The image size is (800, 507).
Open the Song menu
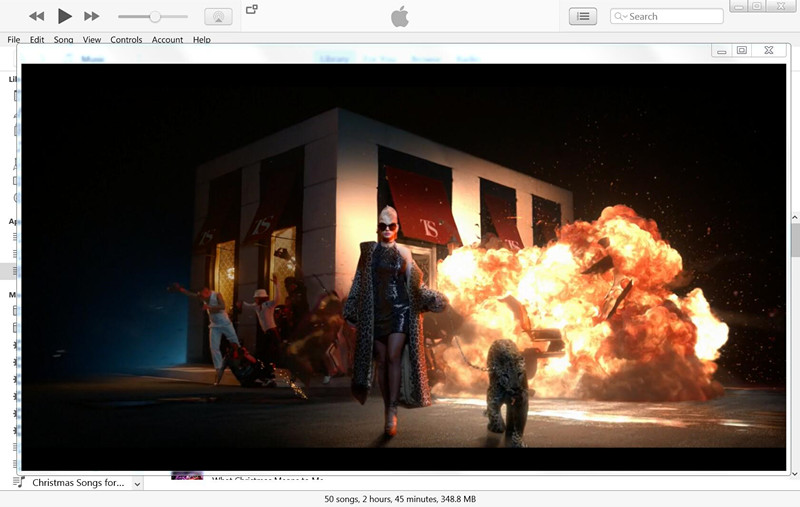click(x=64, y=39)
